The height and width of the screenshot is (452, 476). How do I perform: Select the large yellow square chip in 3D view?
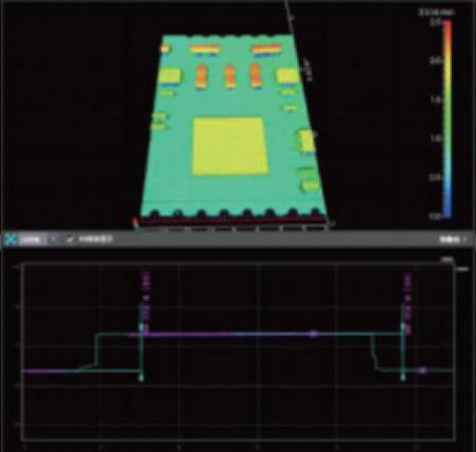(x=229, y=146)
